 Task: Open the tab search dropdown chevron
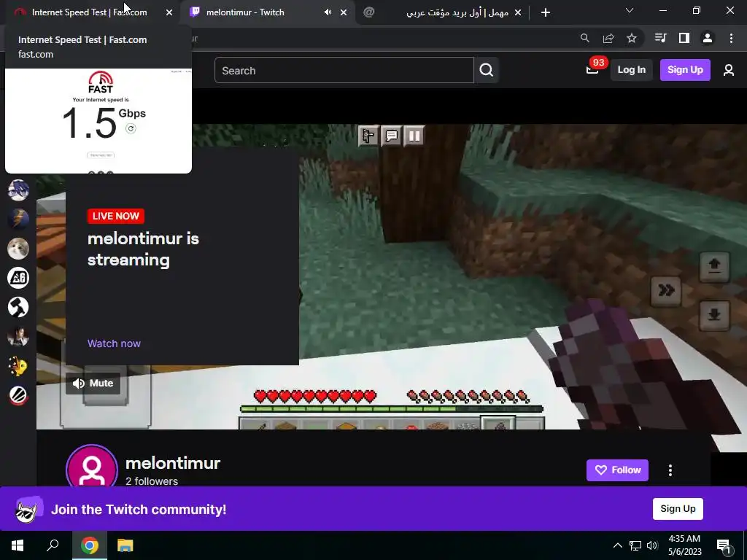pyautogui.click(x=630, y=10)
